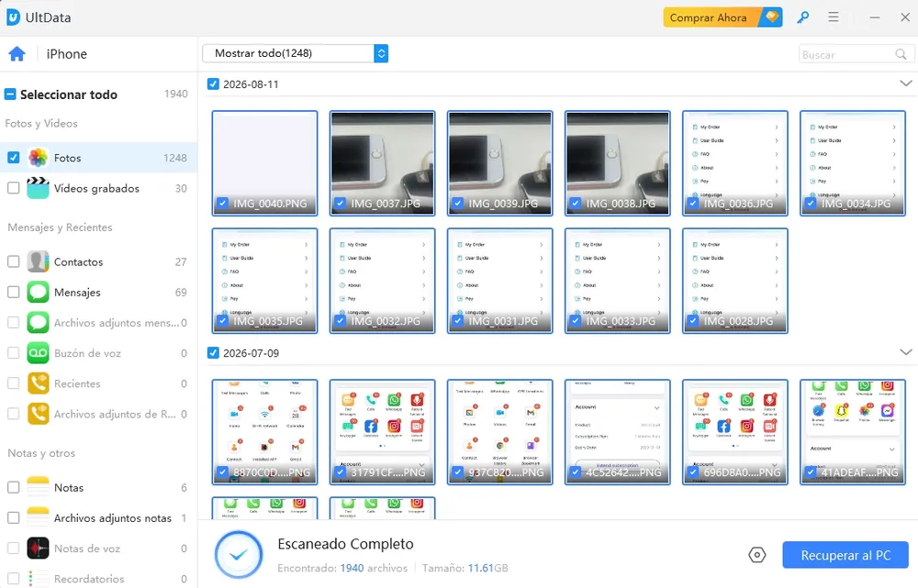Click the Vídeos grabados clapperboard icon

(38, 188)
